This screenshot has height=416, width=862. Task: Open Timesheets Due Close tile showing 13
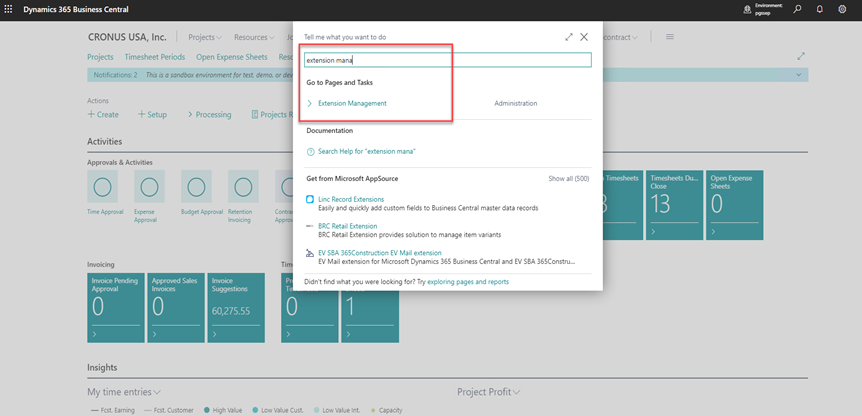tap(675, 204)
